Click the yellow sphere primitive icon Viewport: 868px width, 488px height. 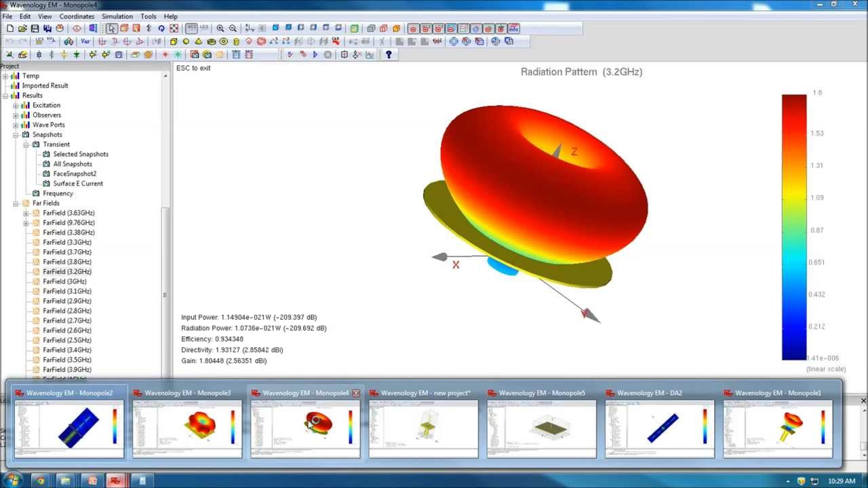click(186, 41)
